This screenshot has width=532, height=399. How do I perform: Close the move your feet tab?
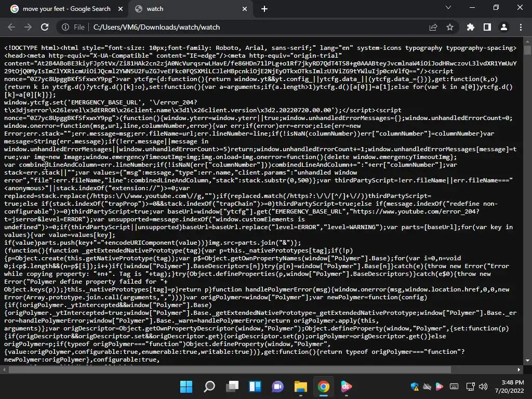tap(121, 9)
